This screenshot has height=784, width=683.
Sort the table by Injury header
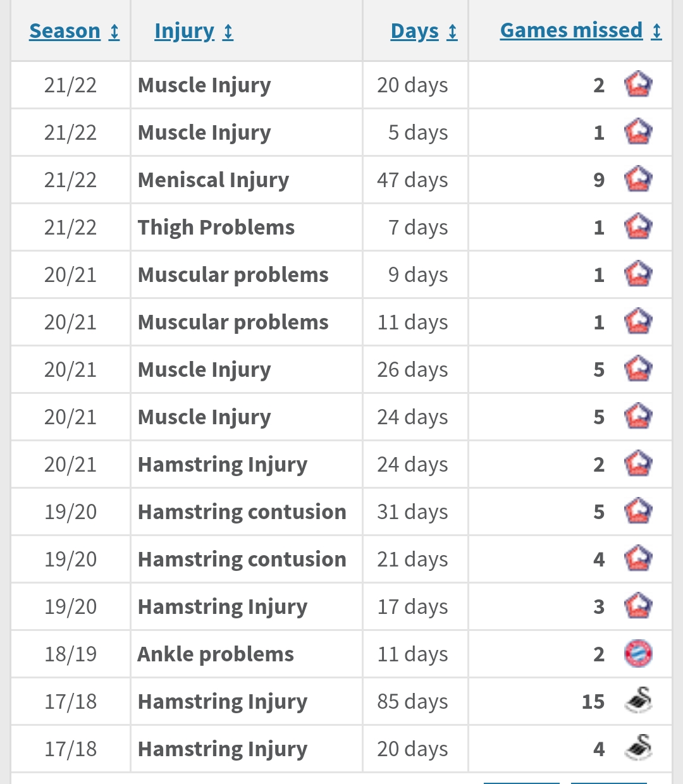[184, 31]
